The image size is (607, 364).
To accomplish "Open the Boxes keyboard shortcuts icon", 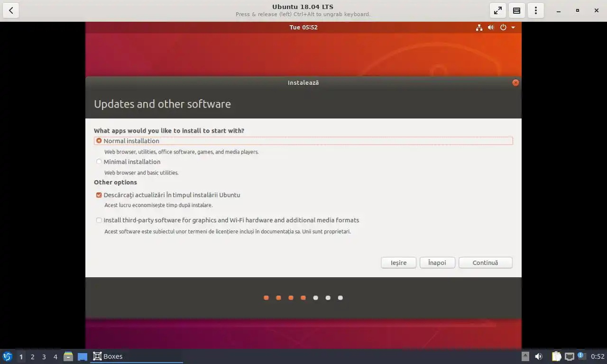I will tap(517, 10).
